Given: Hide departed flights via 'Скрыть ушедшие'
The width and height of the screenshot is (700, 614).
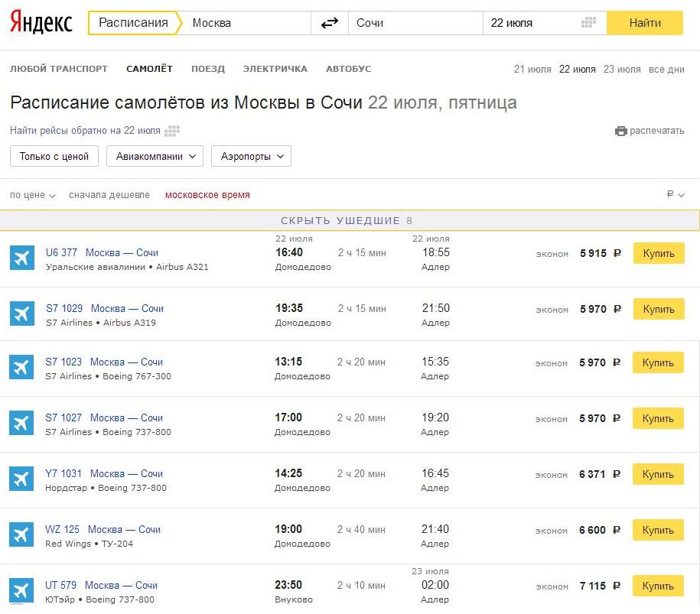Looking at the screenshot, I should pyautogui.click(x=350, y=220).
